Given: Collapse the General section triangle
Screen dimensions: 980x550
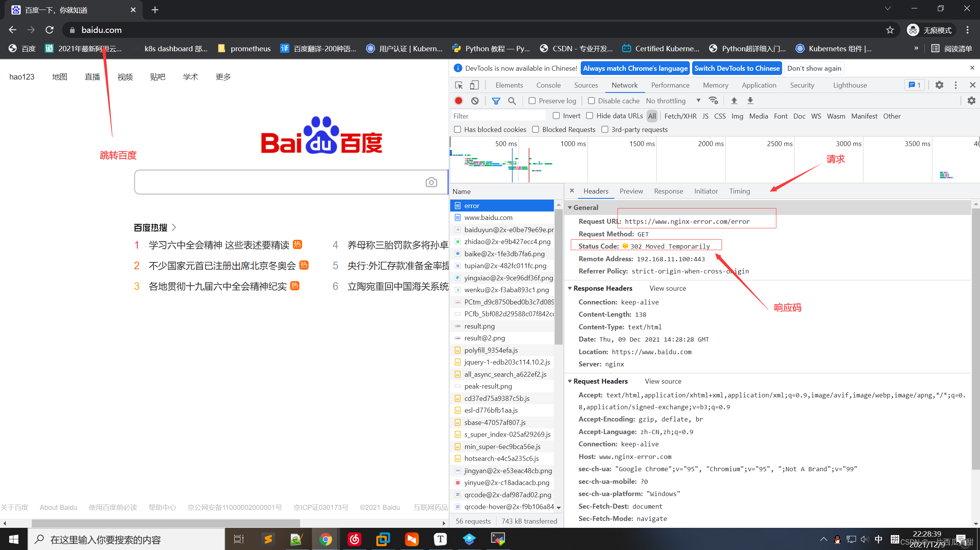Looking at the screenshot, I should tap(570, 207).
